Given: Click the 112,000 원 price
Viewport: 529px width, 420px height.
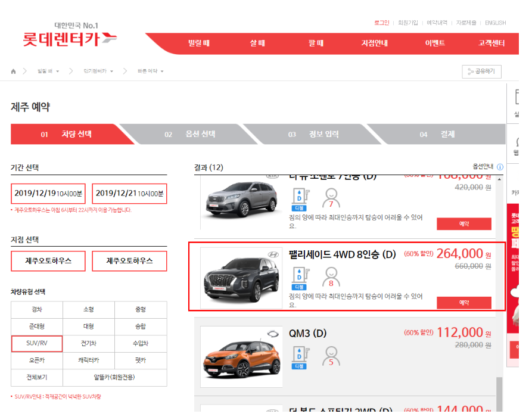Looking at the screenshot, I should pos(464,332).
